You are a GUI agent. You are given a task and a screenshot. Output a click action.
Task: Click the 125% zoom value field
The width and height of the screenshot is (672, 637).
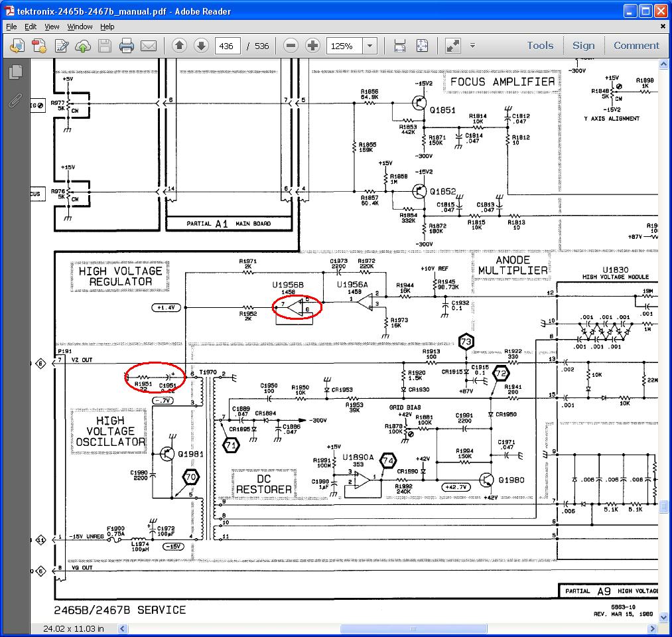pyautogui.click(x=344, y=46)
